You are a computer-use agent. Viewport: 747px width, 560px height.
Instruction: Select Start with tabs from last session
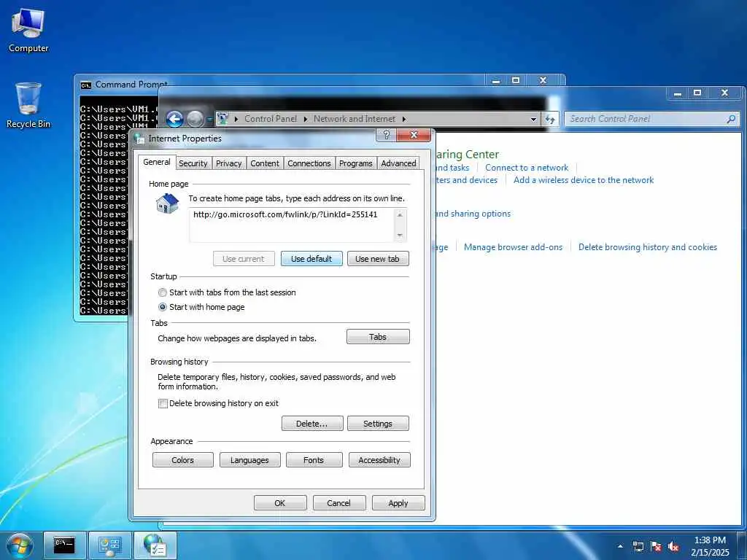[163, 292]
